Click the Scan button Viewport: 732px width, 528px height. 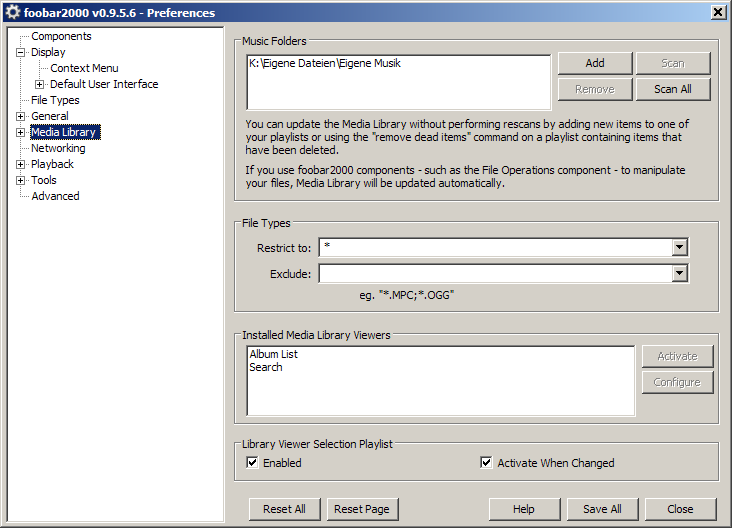(x=673, y=63)
